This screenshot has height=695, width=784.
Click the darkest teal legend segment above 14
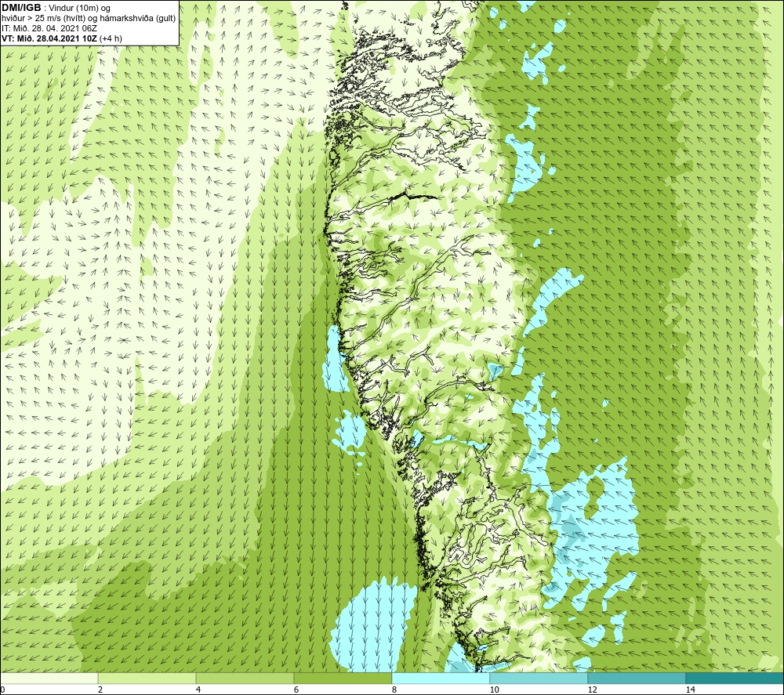point(735,679)
